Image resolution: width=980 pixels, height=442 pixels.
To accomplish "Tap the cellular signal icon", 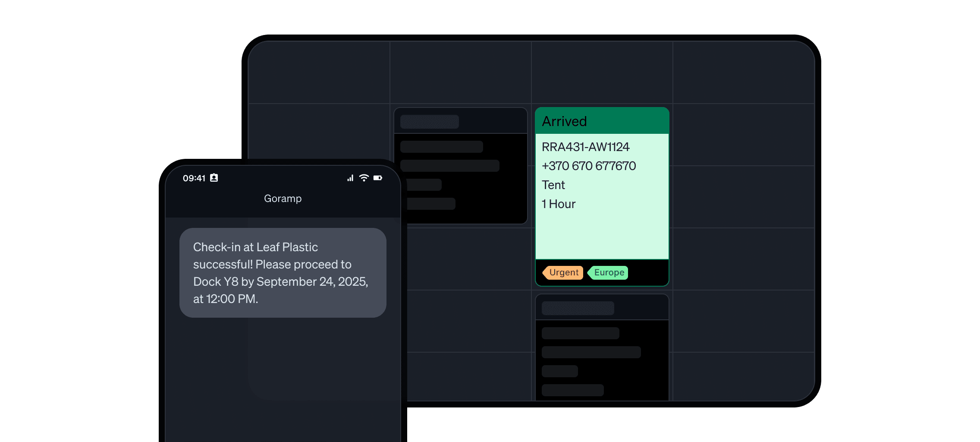I will (350, 178).
